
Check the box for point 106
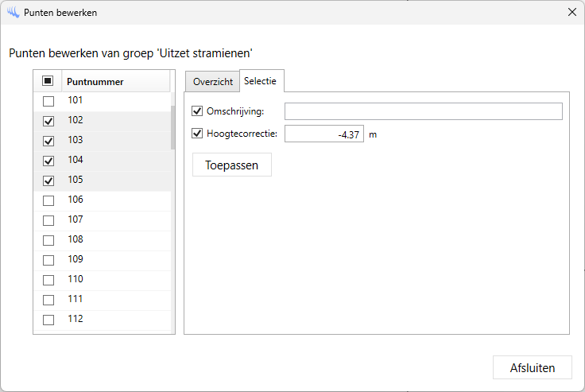tap(48, 200)
